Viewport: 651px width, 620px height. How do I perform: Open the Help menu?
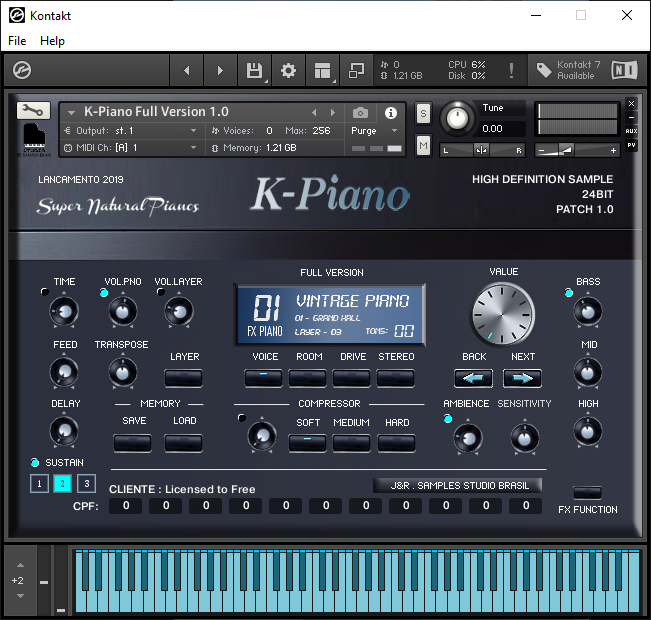52,41
